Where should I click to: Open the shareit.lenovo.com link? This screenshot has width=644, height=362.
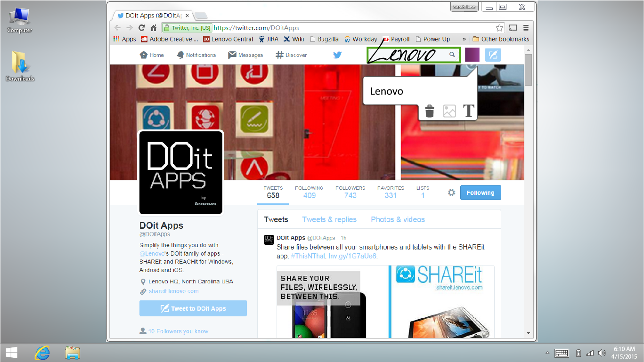point(173,291)
